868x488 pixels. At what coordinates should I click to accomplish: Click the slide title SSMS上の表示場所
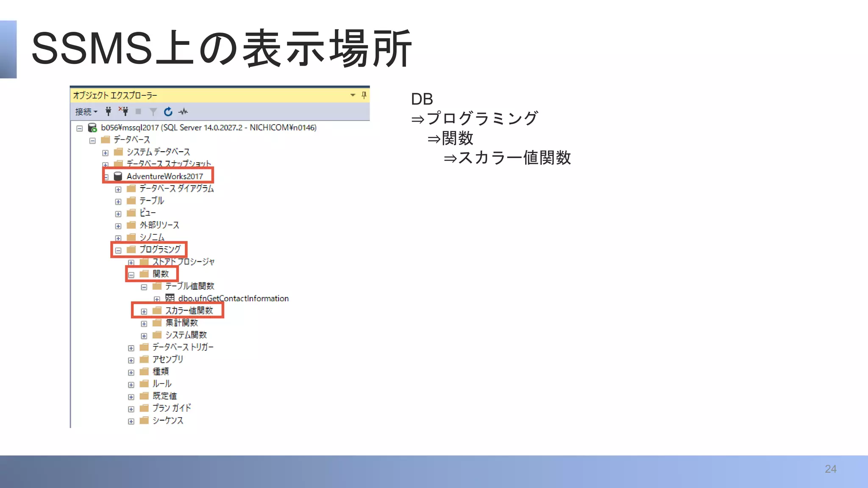(222, 49)
